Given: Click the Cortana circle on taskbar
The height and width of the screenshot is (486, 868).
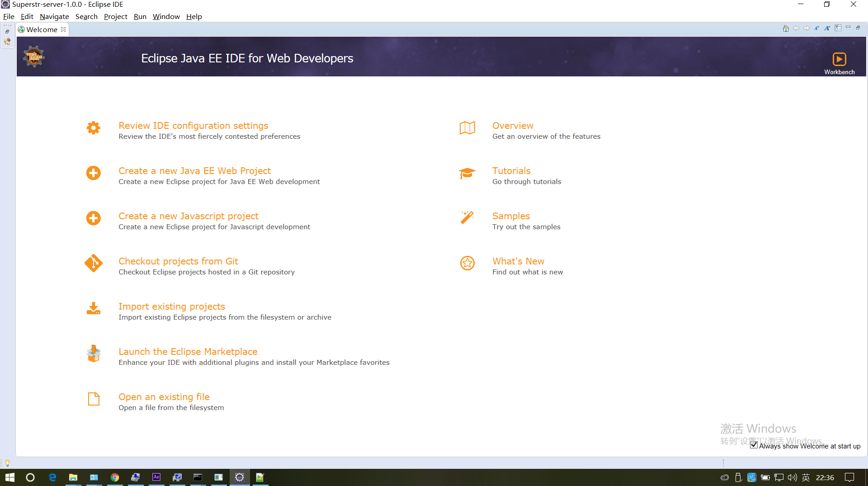Looking at the screenshot, I should point(30,477).
